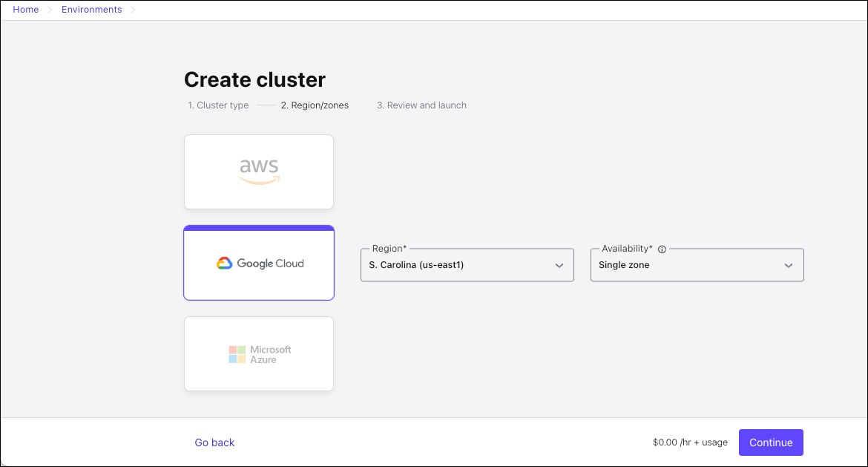Click the chevron arrow in Availability field
The height and width of the screenshot is (467, 868).
pyautogui.click(x=789, y=266)
